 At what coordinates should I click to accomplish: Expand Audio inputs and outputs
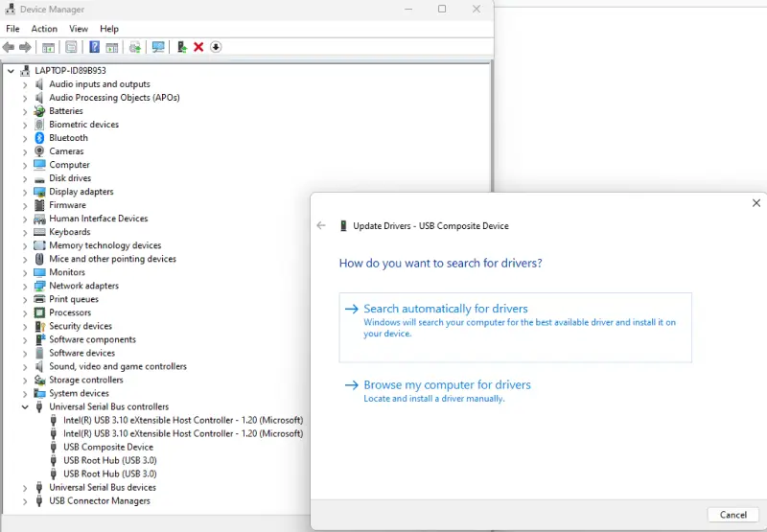tap(25, 84)
